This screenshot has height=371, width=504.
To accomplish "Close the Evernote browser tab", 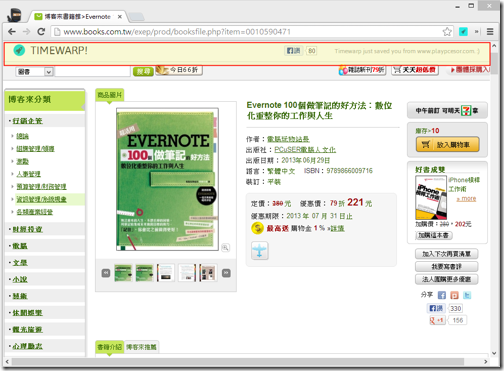I will click(x=120, y=17).
